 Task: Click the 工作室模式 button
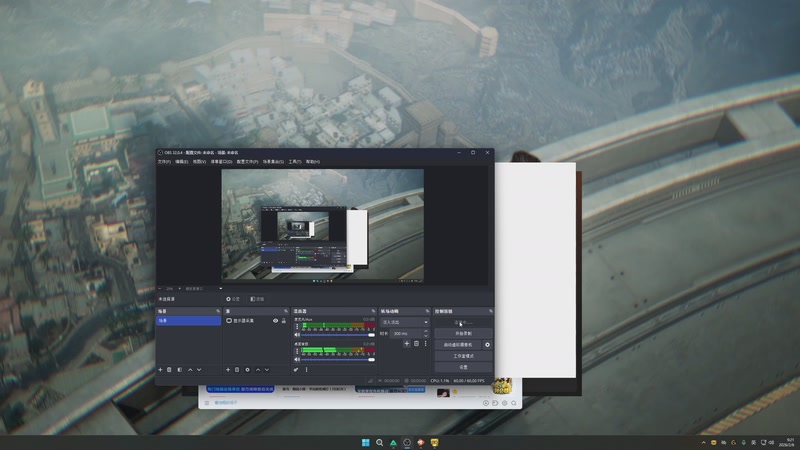click(462, 355)
